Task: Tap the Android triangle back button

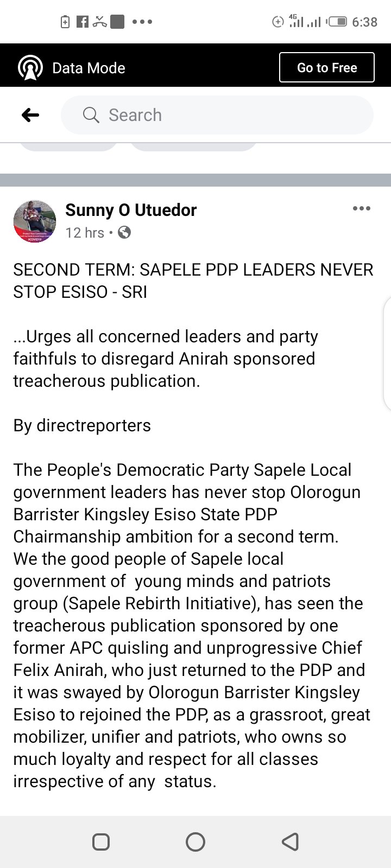Action: point(291,842)
